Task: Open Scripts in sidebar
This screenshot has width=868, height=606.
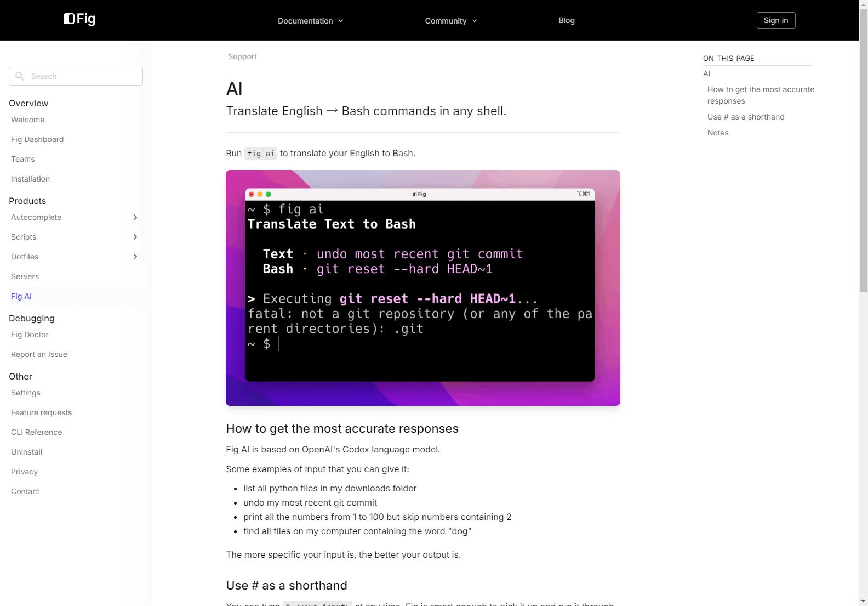Action: (x=24, y=237)
